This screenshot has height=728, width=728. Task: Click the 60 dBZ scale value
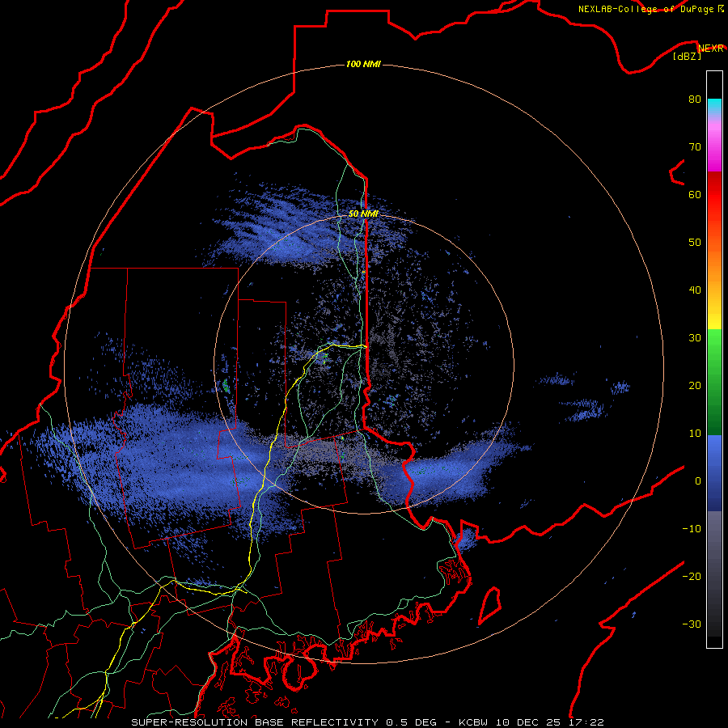(x=695, y=194)
